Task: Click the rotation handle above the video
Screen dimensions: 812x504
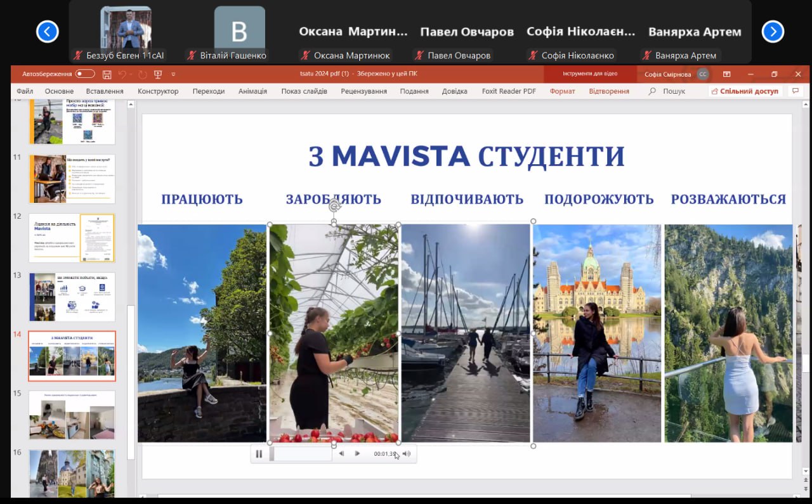Action: (x=334, y=206)
